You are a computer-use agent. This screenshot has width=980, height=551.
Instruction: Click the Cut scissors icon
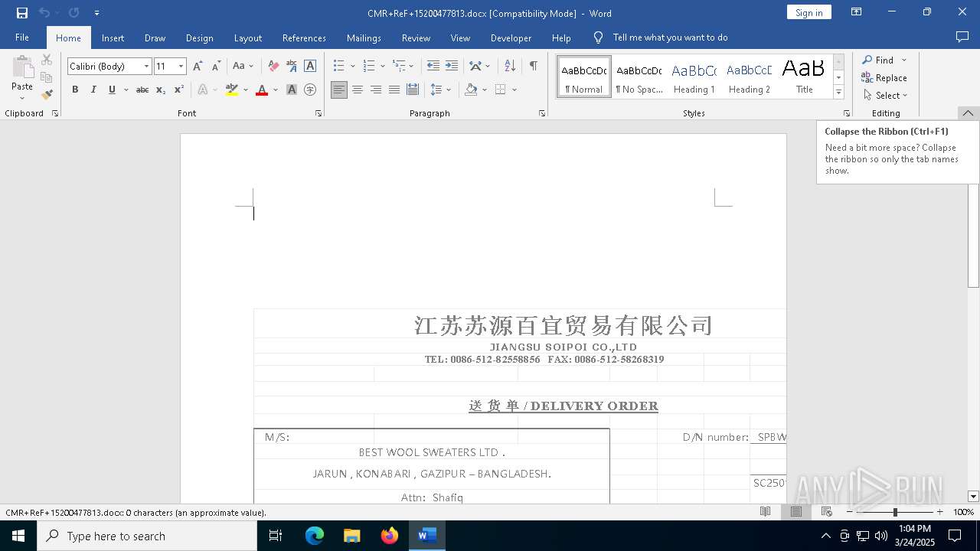click(x=47, y=60)
